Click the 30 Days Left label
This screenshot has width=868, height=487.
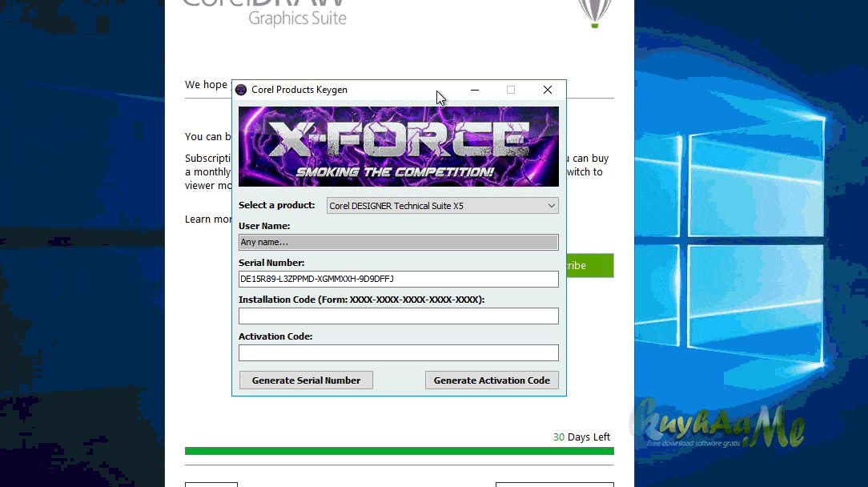[x=581, y=437]
